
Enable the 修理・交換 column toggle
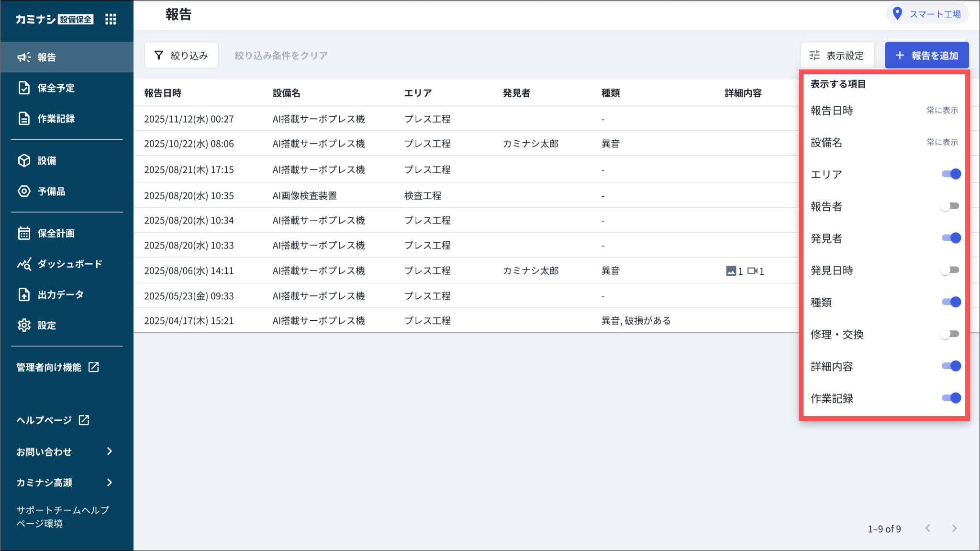click(x=950, y=334)
